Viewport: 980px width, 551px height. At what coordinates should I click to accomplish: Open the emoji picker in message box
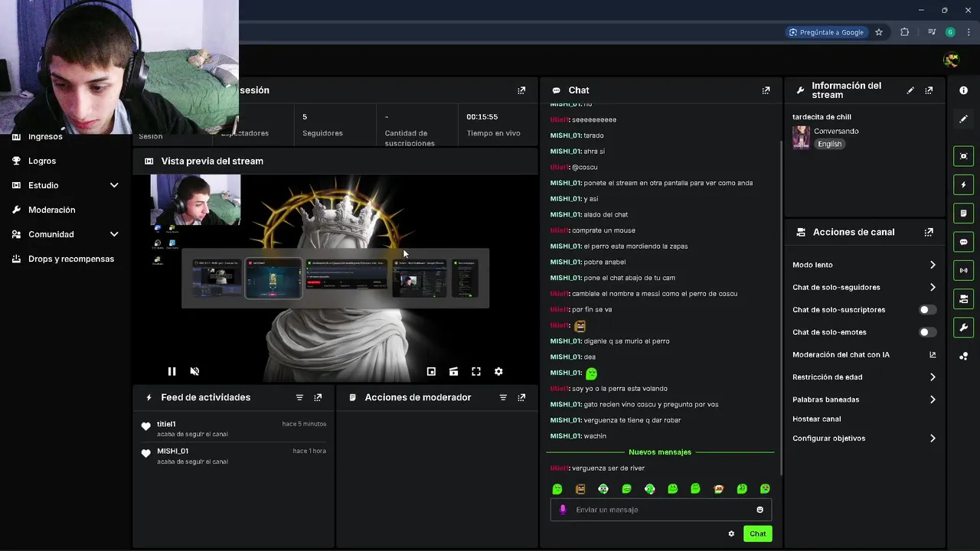pos(759,510)
